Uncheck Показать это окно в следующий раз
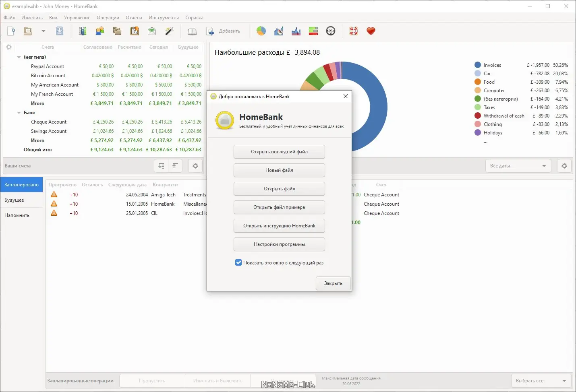Image resolution: width=576 pixels, height=392 pixels. click(x=238, y=263)
